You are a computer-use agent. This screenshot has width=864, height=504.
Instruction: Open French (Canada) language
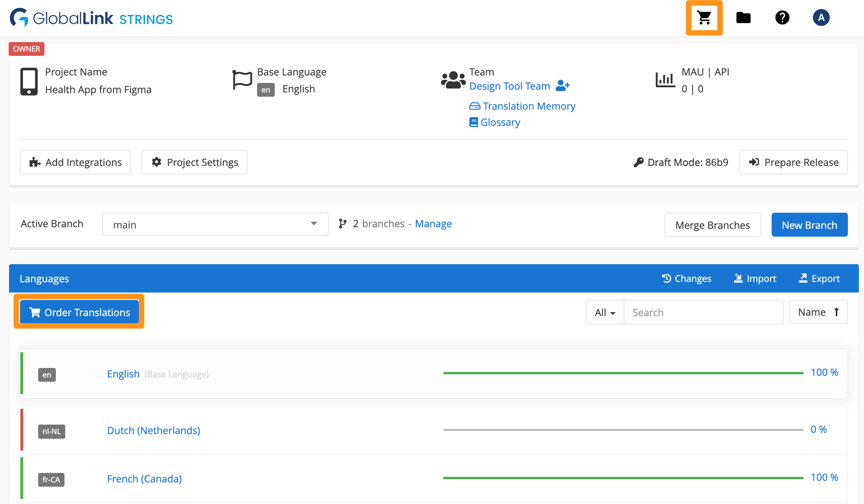click(x=144, y=479)
